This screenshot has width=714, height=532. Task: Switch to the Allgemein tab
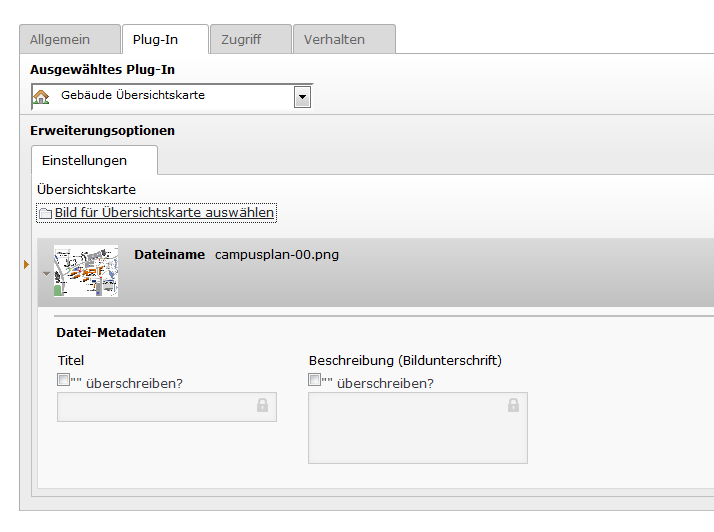pyautogui.click(x=60, y=40)
